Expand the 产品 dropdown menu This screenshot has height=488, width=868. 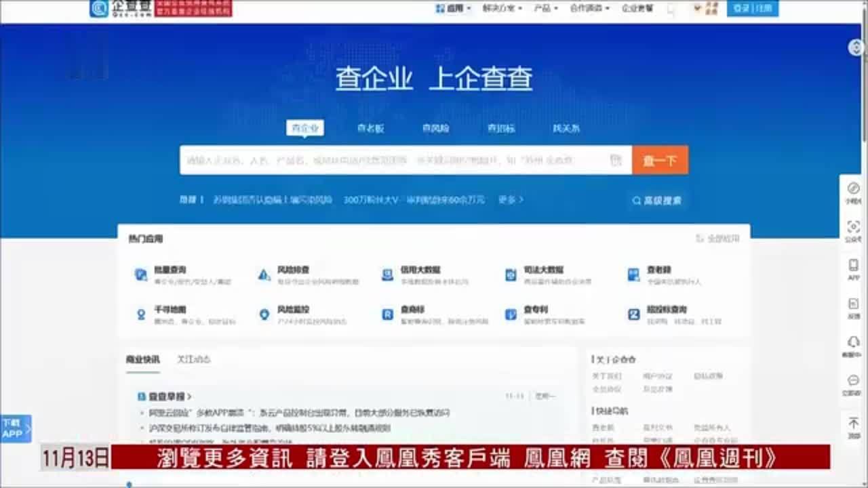point(546,8)
